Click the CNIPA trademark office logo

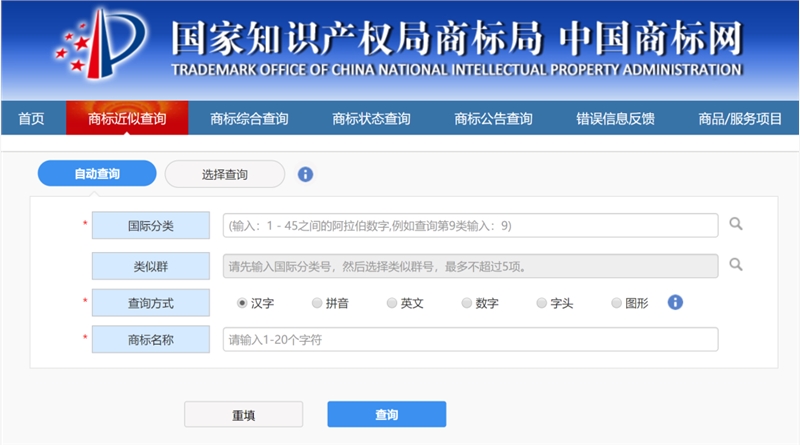tap(101, 44)
